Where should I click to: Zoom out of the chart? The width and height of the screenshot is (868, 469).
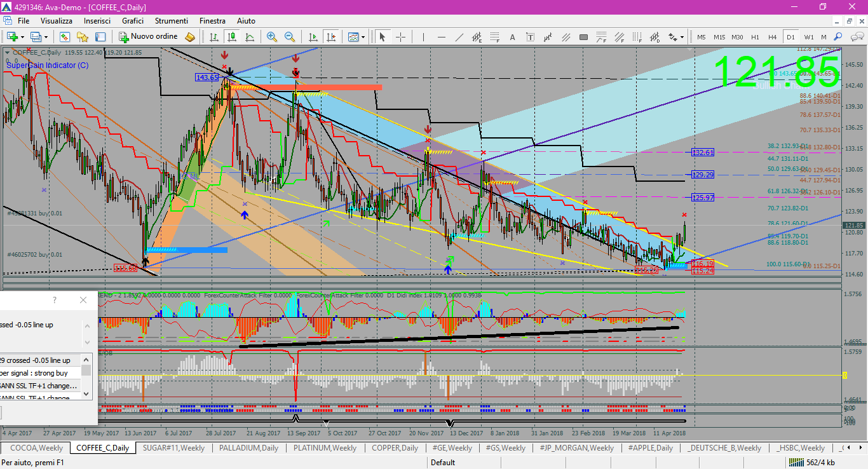point(290,37)
